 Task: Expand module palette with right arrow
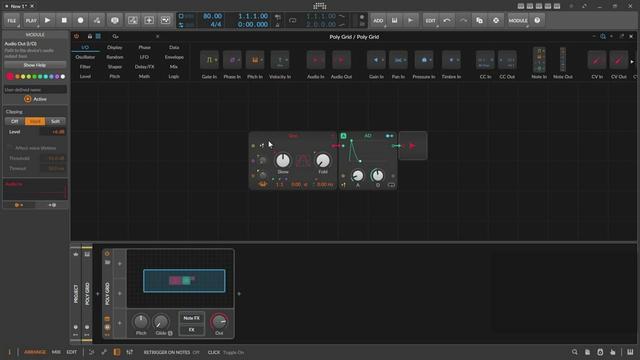pyautogui.click(x=632, y=62)
